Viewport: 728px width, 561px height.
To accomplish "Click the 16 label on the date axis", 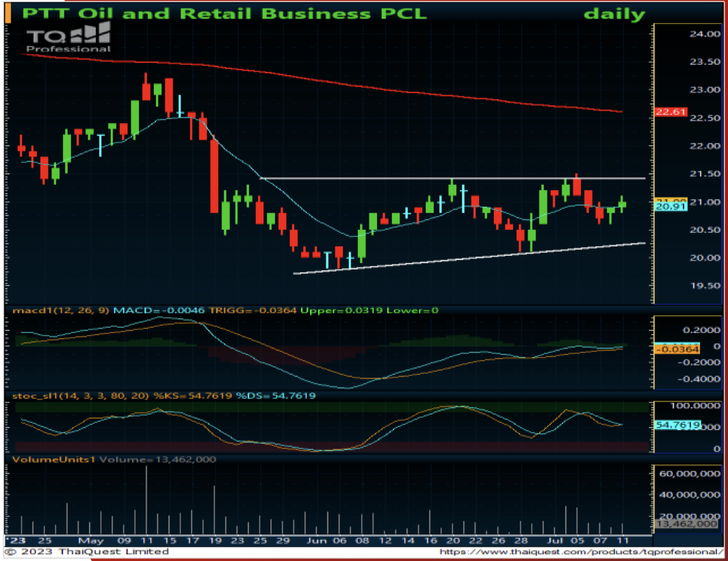I will [430, 540].
